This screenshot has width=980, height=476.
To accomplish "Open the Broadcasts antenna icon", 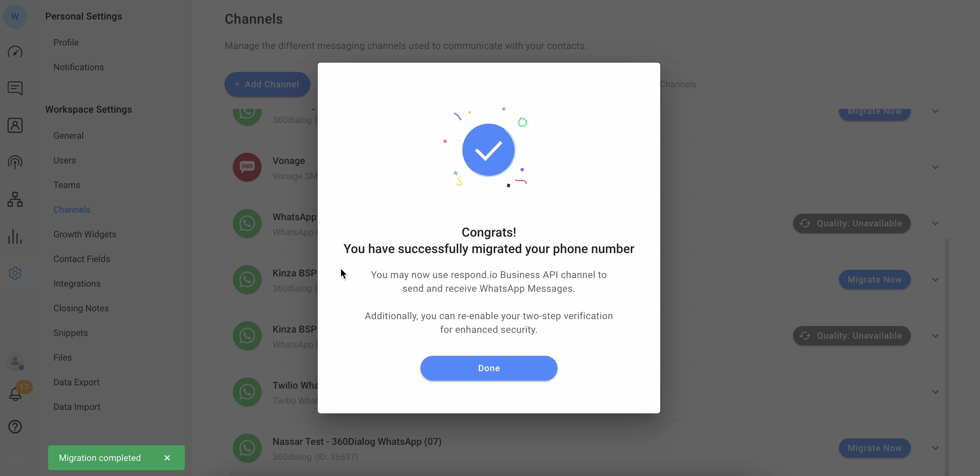I will tap(15, 162).
